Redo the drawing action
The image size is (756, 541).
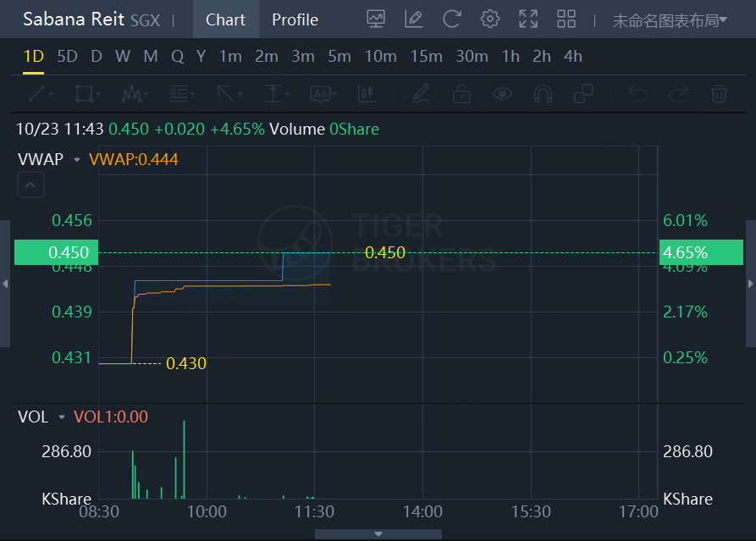click(678, 93)
